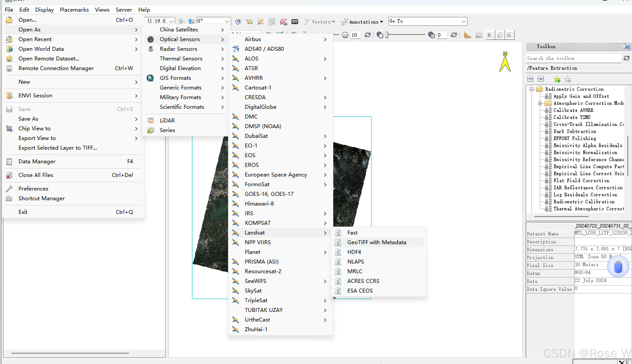The height and width of the screenshot is (364, 632).
Task: Detach the Toolbox panel
Action: point(626,47)
